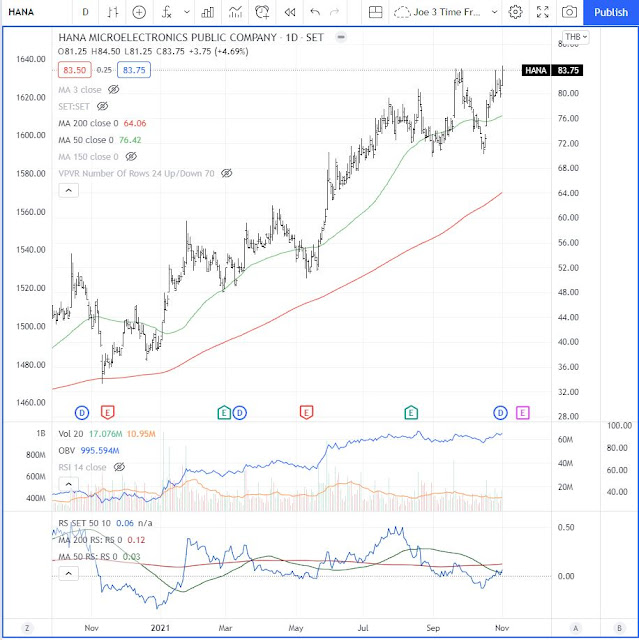639x640 pixels.
Task: Click the Compare or add symbol plus icon
Action: (x=139, y=12)
